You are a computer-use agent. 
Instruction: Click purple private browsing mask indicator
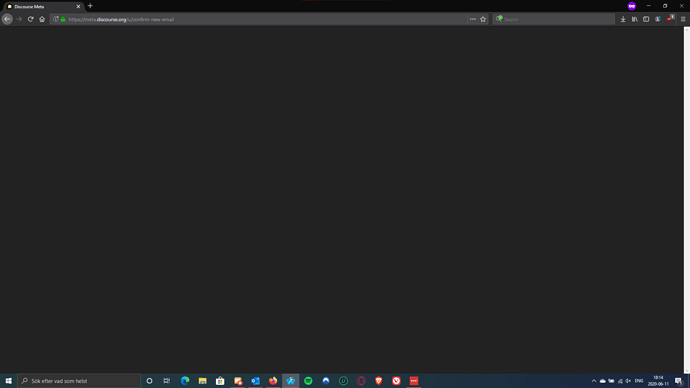coord(631,6)
